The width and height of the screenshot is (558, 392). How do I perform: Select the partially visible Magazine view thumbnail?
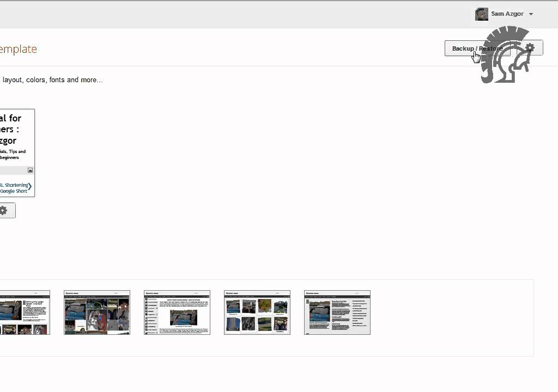pos(25,313)
